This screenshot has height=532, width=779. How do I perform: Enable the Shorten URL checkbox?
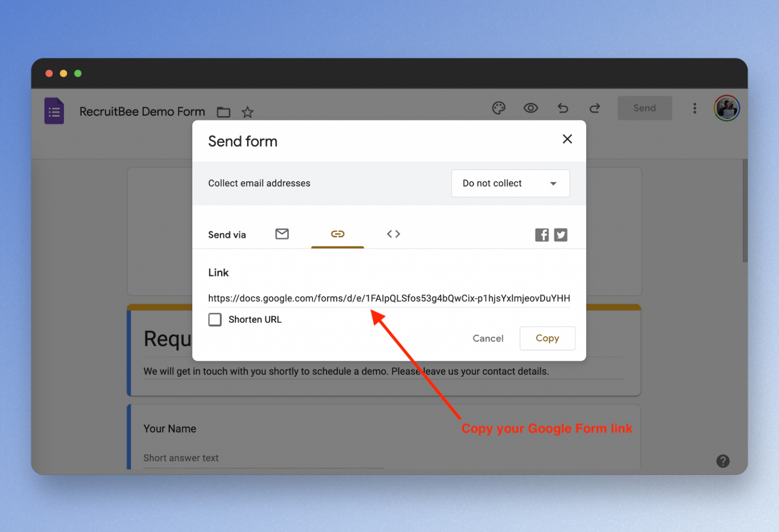tap(215, 320)
